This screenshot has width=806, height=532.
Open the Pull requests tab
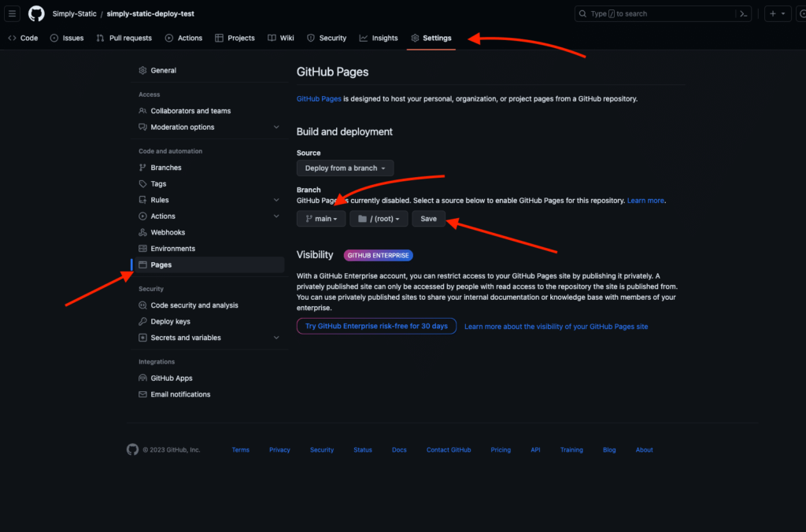pos(124,38)
